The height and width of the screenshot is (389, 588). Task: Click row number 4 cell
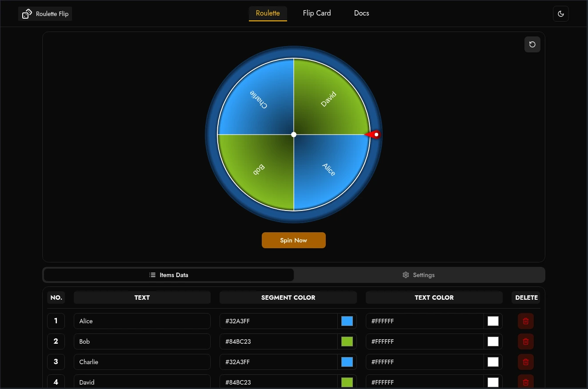point(56,382)
